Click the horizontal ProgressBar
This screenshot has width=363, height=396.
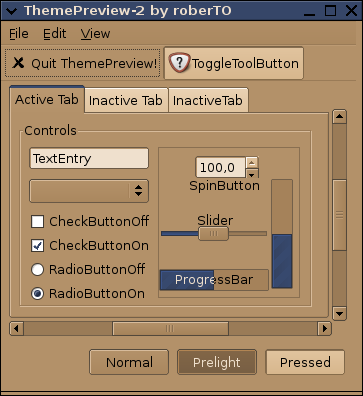point(214,280)
